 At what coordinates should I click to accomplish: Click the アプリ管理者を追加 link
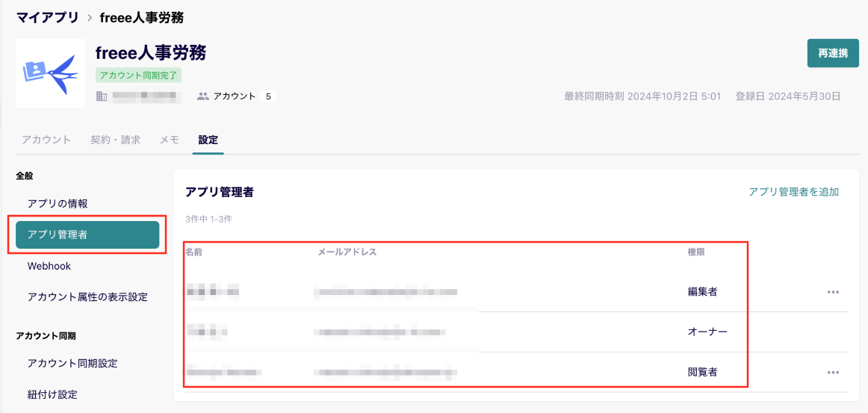[x=794, y=192]
